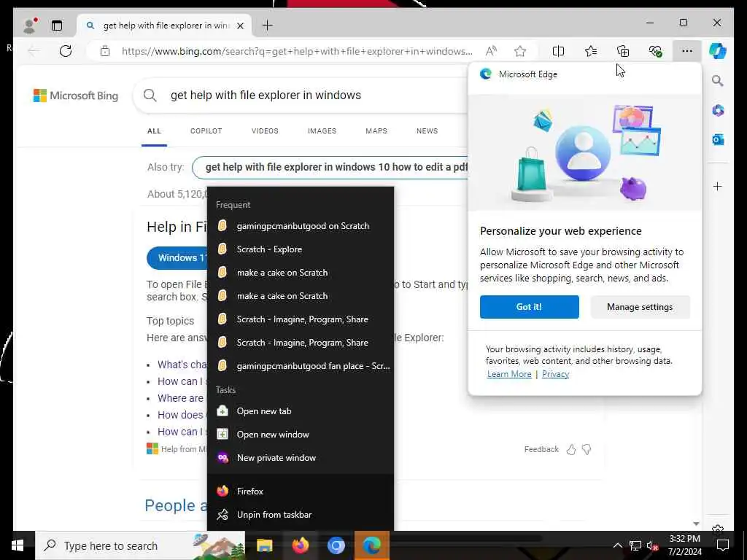
Task: Select the ALL results tab
Action: (x=154, y=131)
